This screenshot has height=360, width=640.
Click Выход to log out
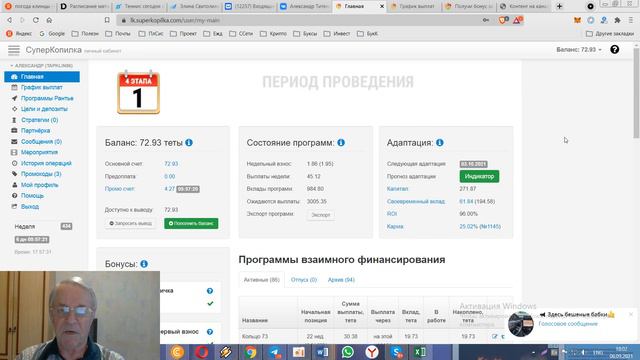[x=30, y=207]
